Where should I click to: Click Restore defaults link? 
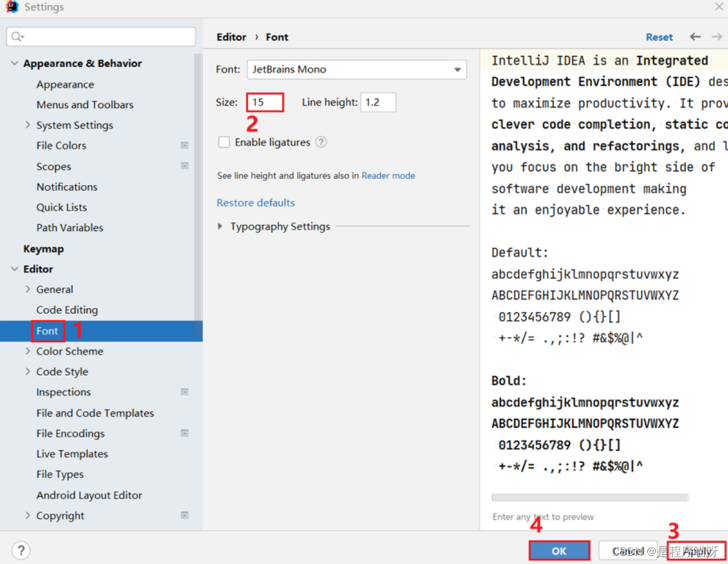point(256,202)
